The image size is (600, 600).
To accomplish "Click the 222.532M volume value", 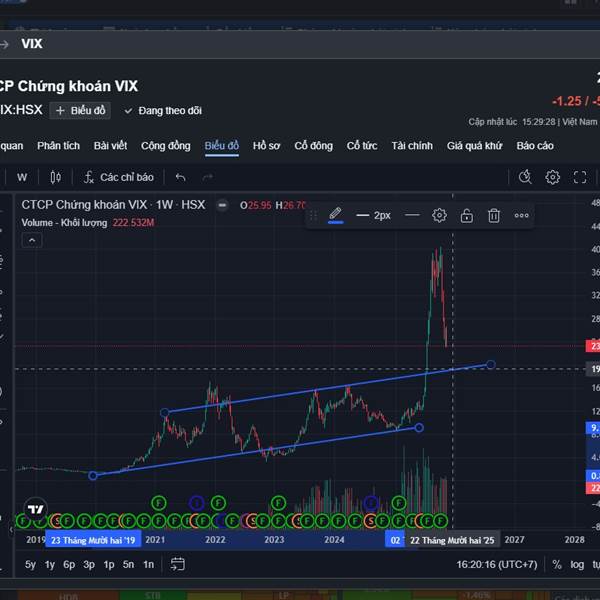I will tap(133, 223).
